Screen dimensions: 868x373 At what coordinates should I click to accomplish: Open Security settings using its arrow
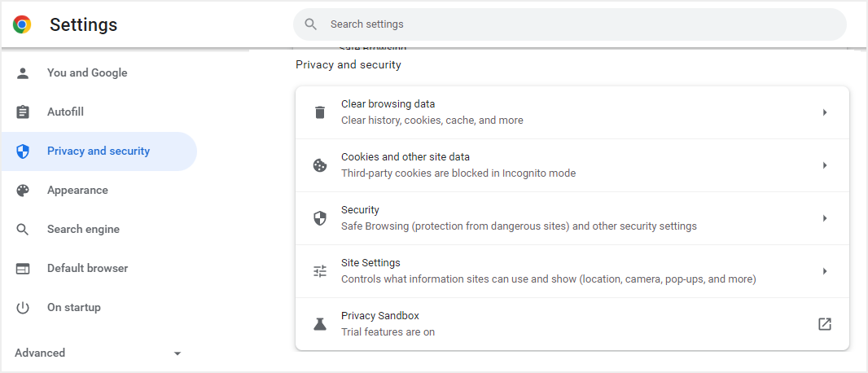tap(825, 218)
